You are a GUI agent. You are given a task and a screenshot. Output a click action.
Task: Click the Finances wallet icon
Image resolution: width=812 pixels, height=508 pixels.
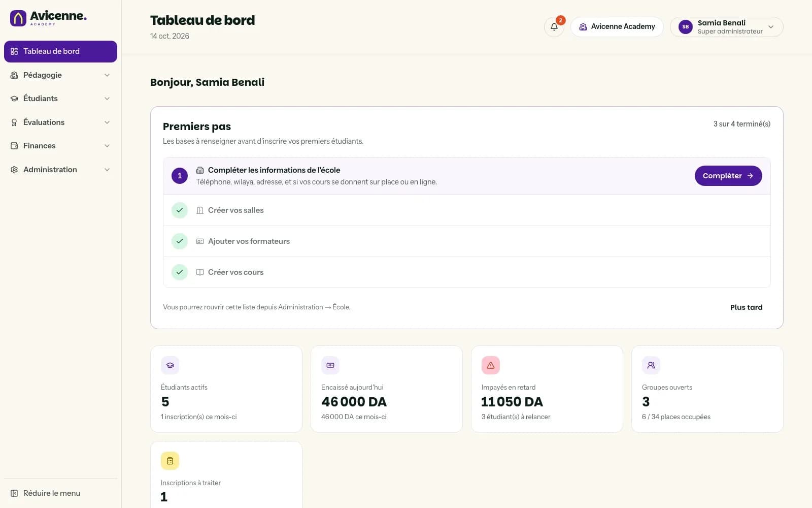tap(14, 146)
